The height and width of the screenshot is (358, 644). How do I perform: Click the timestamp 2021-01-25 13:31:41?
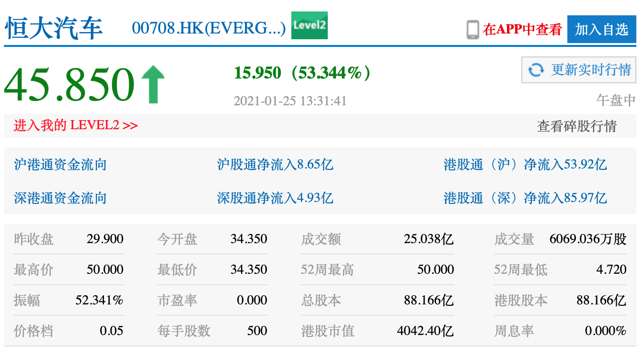tap(290, 101)
